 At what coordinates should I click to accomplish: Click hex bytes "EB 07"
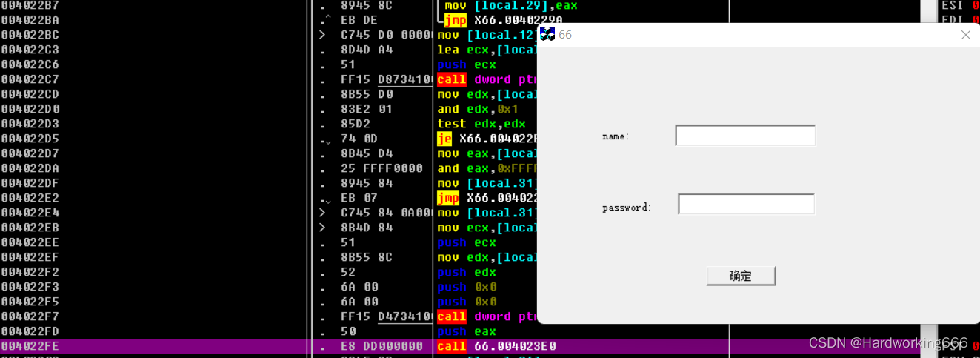(359, 198)
